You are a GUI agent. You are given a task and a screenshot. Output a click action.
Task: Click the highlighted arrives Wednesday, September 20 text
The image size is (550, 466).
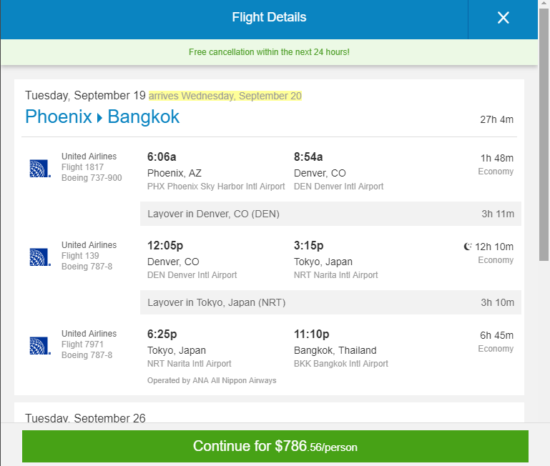coord(225,96)
